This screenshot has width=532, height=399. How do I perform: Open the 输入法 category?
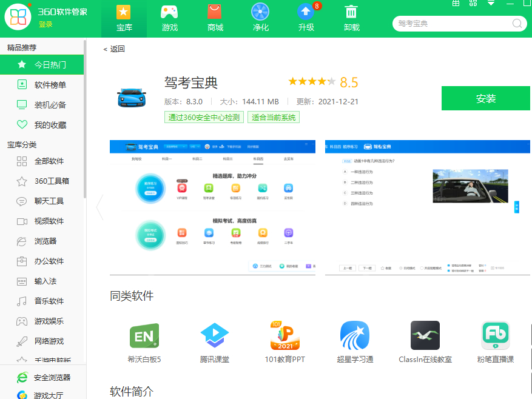pyautogui.click(x=42, y=281)
